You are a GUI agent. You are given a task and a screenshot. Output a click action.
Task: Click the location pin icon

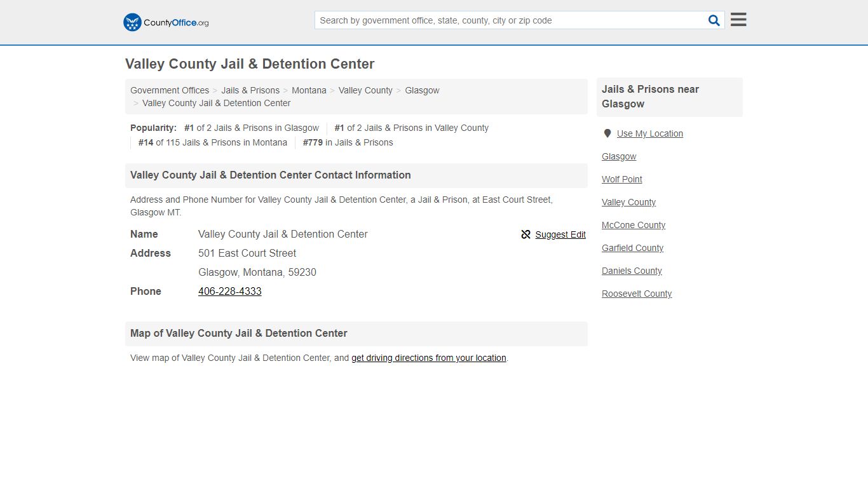(607, 133)
